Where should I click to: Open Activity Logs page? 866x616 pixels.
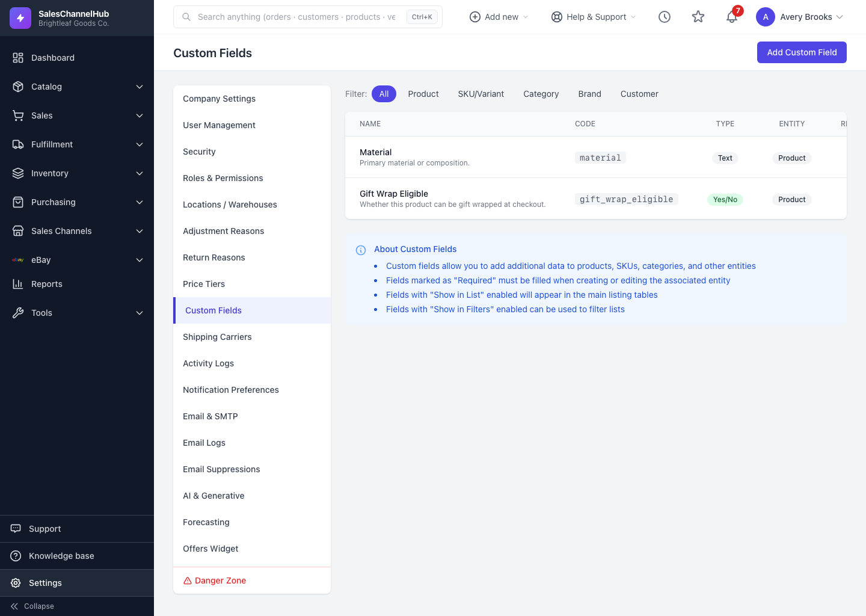(x=252, y=363)
